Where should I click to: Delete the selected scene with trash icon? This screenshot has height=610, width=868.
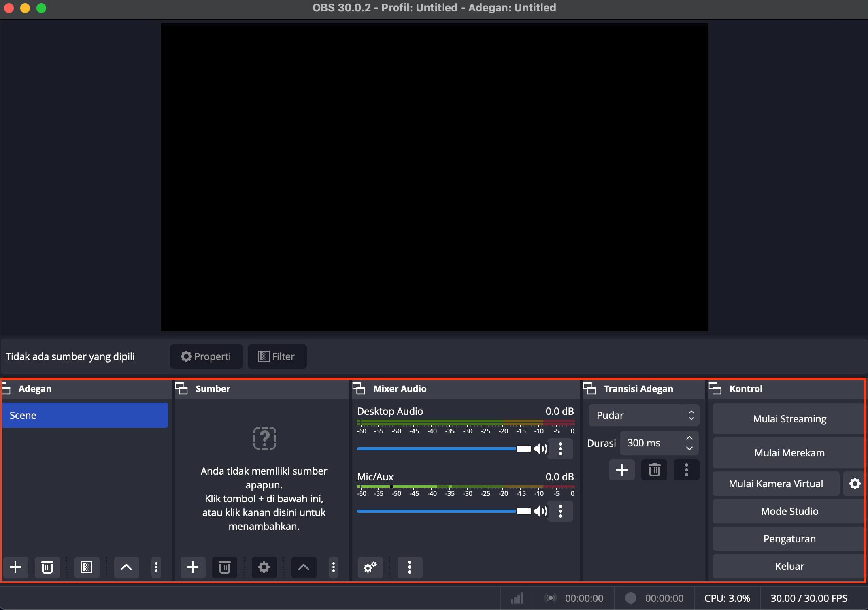pos(47,567)
